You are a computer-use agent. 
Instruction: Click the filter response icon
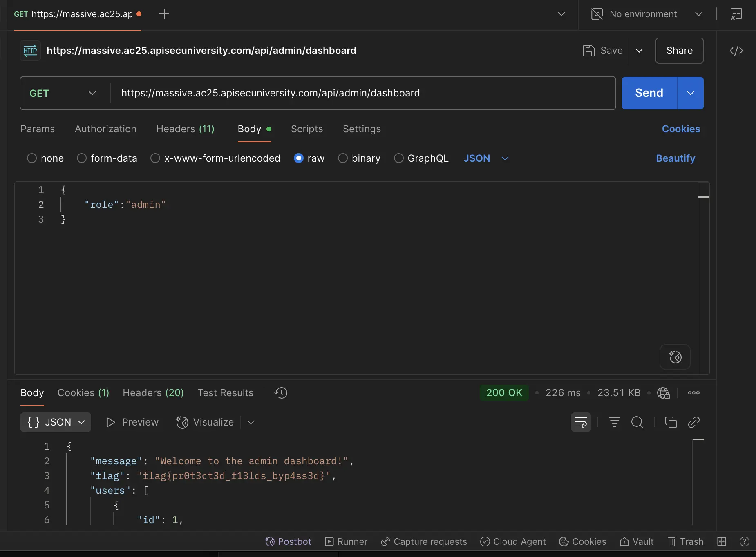[x=614, y=422]
